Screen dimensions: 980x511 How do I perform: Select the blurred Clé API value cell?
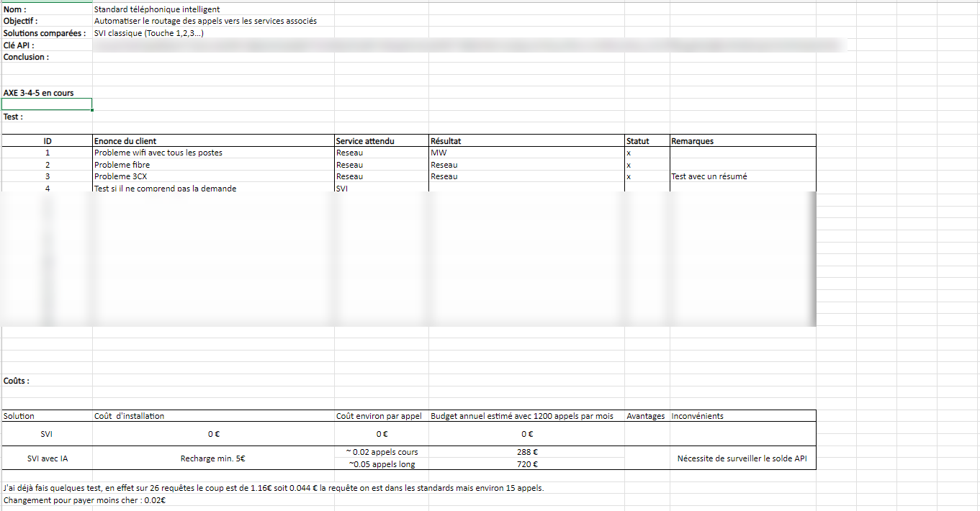(467, 45)
